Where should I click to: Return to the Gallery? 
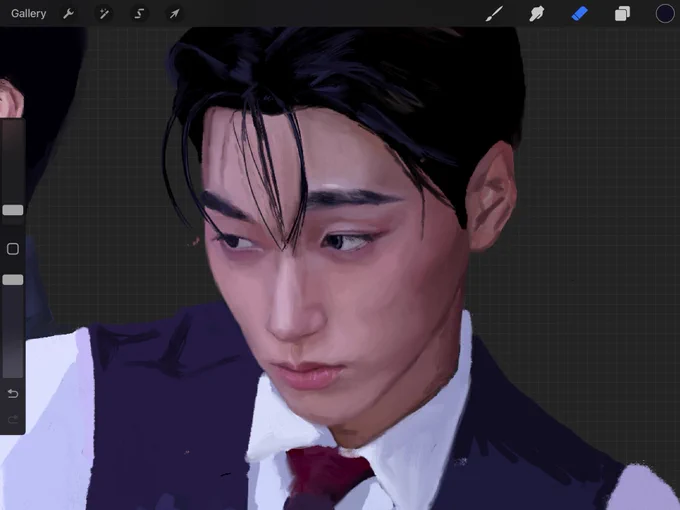click(x=29, y=13)
